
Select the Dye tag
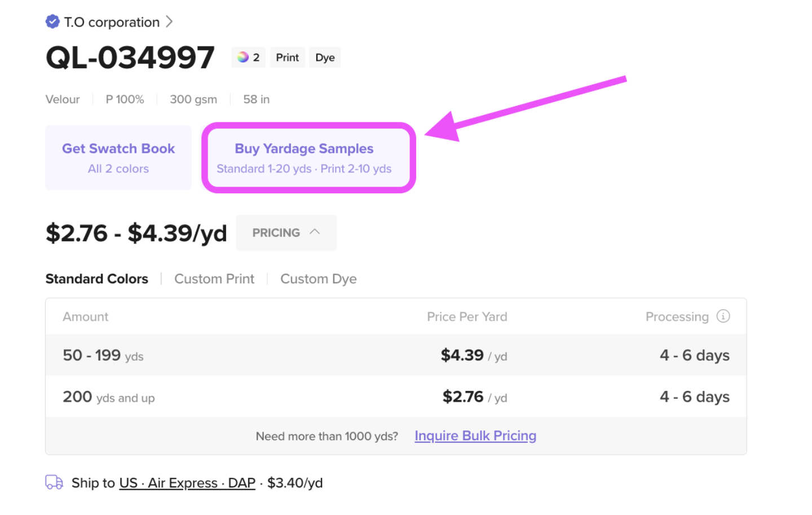tap(325, 57)
